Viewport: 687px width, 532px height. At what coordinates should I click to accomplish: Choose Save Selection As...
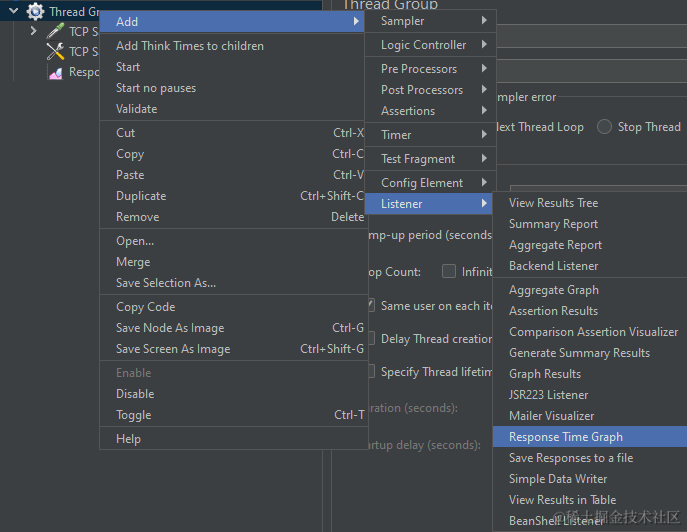click(234, 283)
